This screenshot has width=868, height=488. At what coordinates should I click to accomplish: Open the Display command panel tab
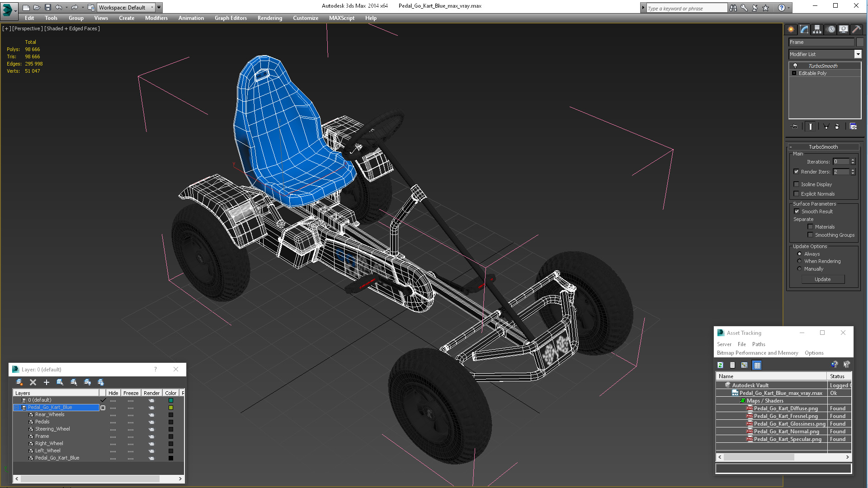844,29
